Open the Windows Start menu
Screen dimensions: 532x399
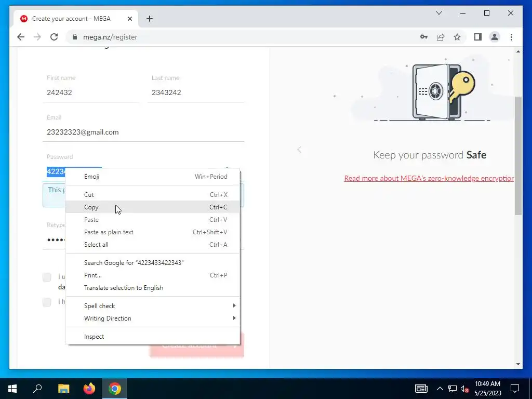(x=12, y=389)
